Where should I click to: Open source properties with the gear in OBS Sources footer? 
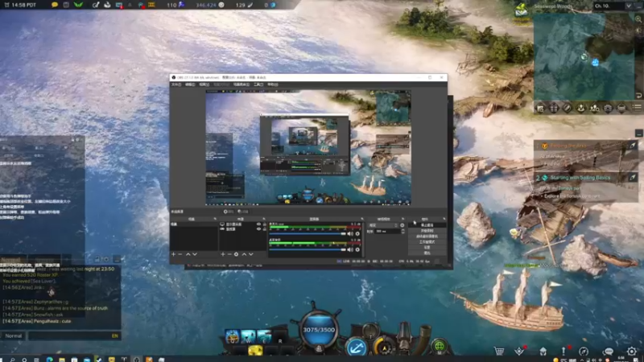(236, 254)
